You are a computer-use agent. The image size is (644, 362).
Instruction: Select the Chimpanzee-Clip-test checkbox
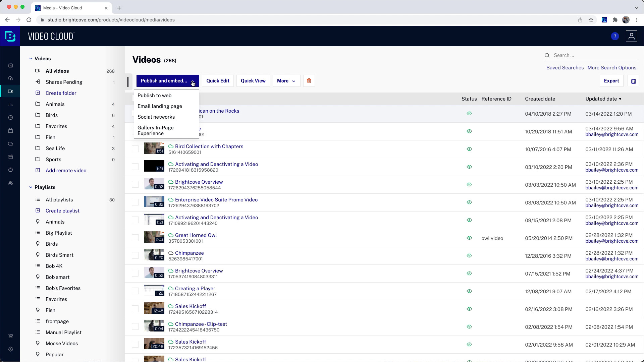[x=135, y=326]
